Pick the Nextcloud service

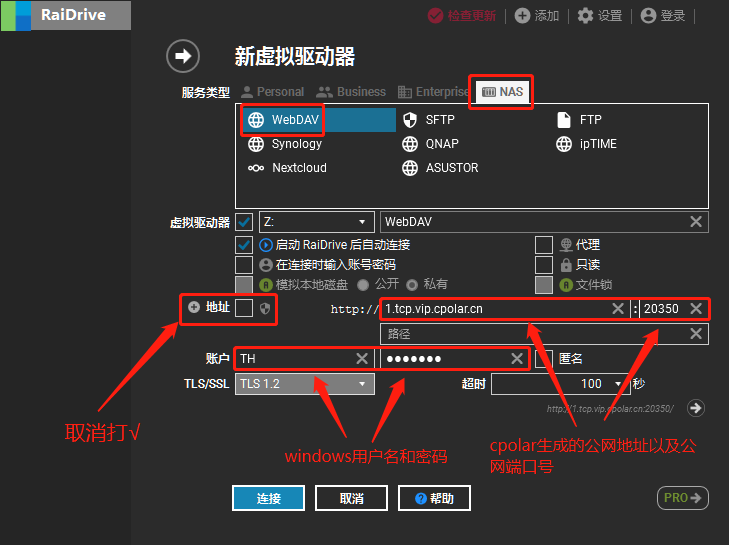287,168
